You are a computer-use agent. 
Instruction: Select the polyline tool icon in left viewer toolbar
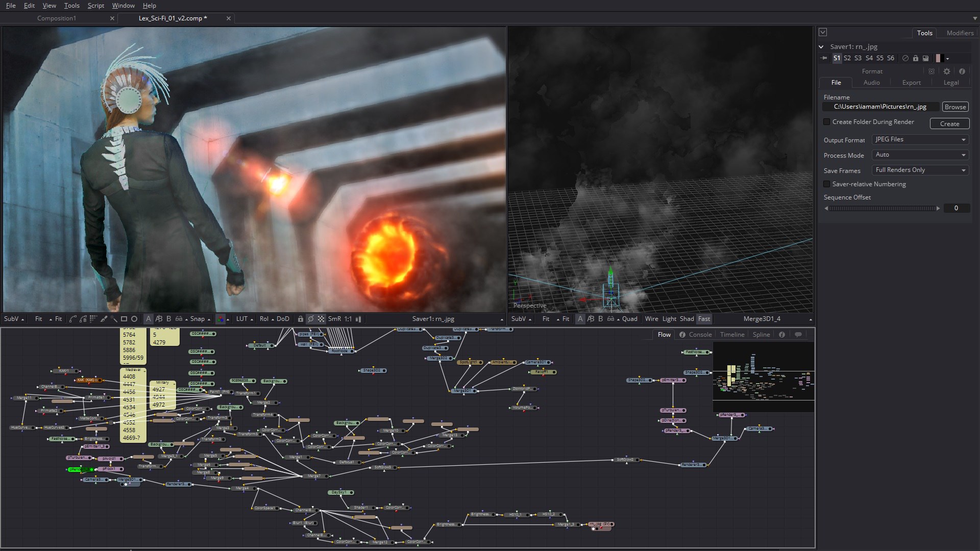point(72,319)
